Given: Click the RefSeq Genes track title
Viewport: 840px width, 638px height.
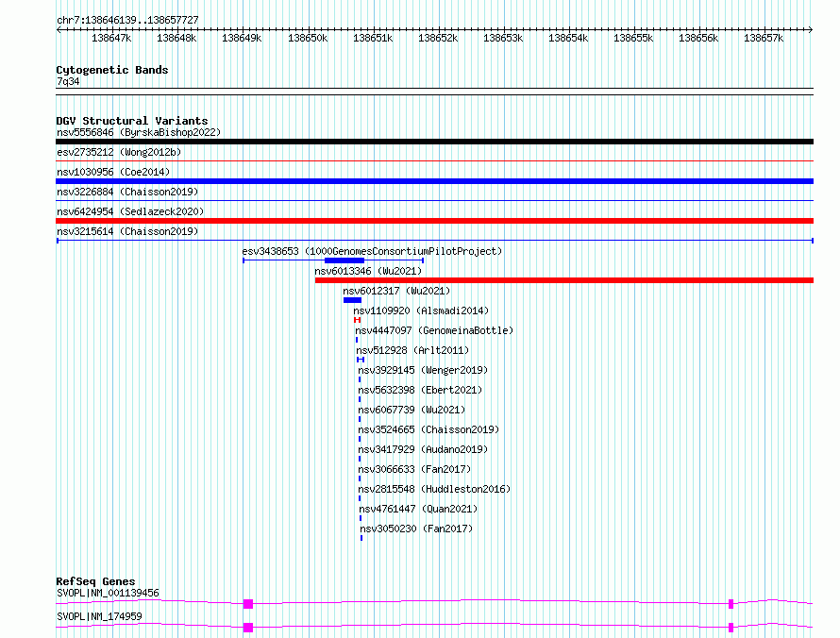Looking at the screenshot, I should click(95, 581).
